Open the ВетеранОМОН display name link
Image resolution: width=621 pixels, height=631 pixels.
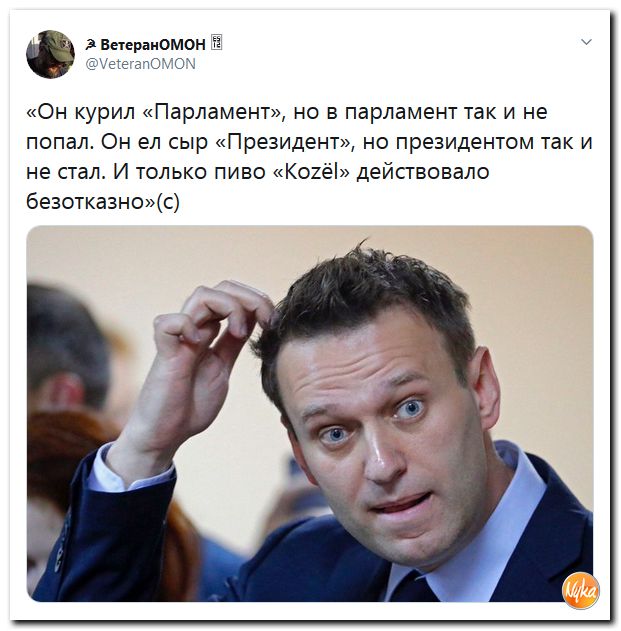[x=153, y=44]
